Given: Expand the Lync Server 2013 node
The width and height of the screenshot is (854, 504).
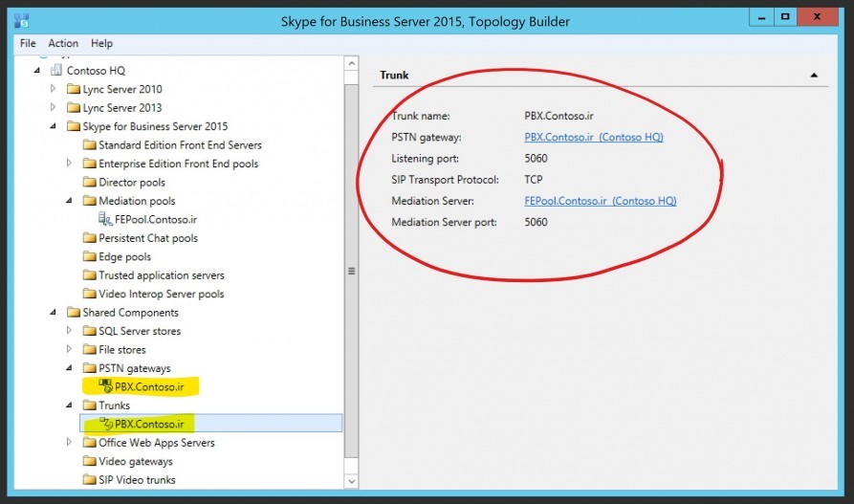Looking at the screenshot, I should [53, 107].
